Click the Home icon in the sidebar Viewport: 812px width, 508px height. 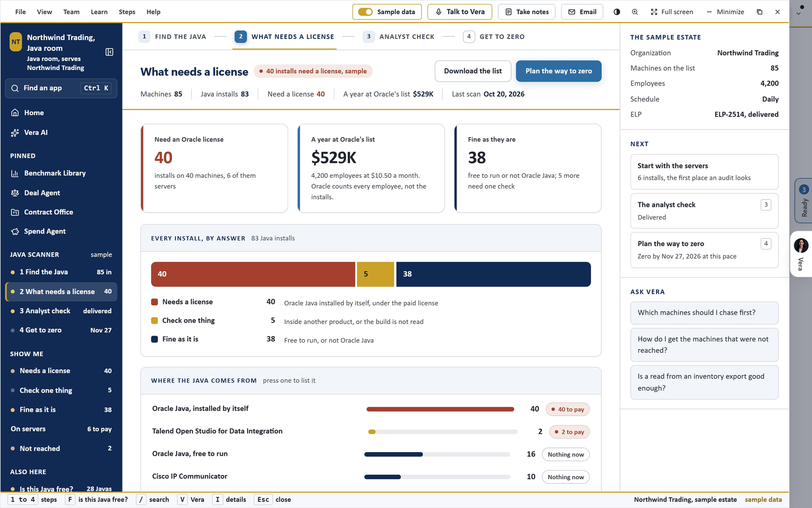click(x=15, y=113)
